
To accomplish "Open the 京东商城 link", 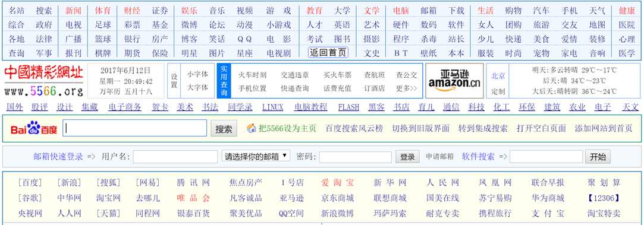I will click(338, 198).
